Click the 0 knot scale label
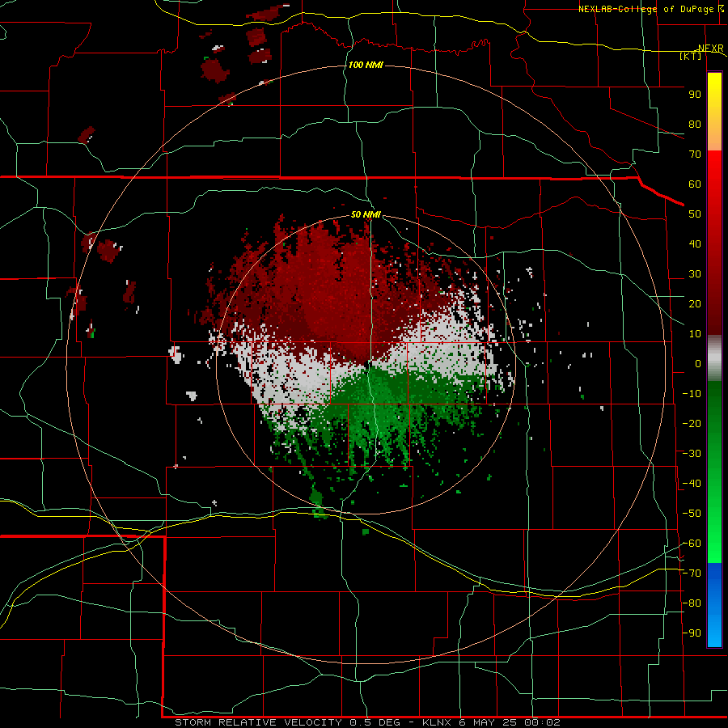Image resolution: width=728 pixels, height=728 pixels. [698, 364]
